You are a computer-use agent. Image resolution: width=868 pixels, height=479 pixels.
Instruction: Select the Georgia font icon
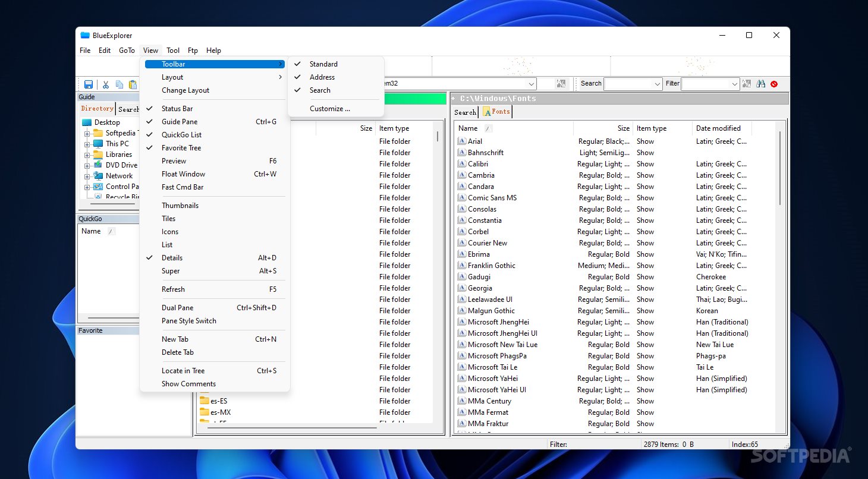click(461, 288)
